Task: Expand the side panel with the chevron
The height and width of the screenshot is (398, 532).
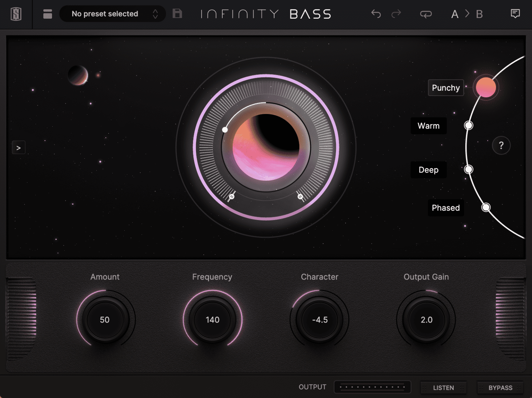Action: 19,148
